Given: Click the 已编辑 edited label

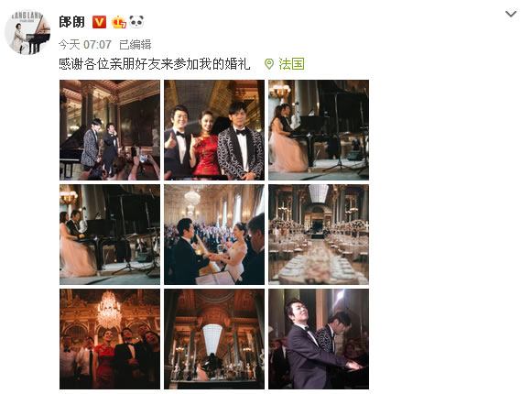Looking at the screenshot, I should [136, 45].
